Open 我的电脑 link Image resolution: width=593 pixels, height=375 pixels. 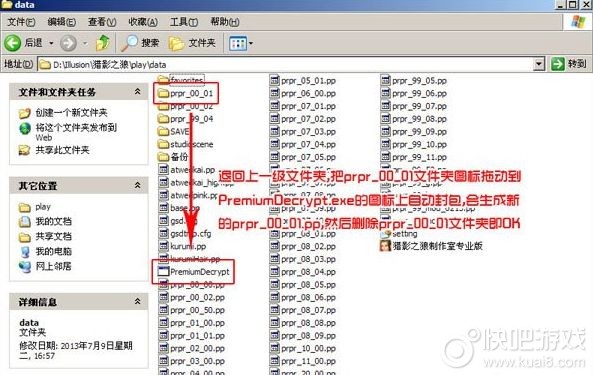coord(45,251)
